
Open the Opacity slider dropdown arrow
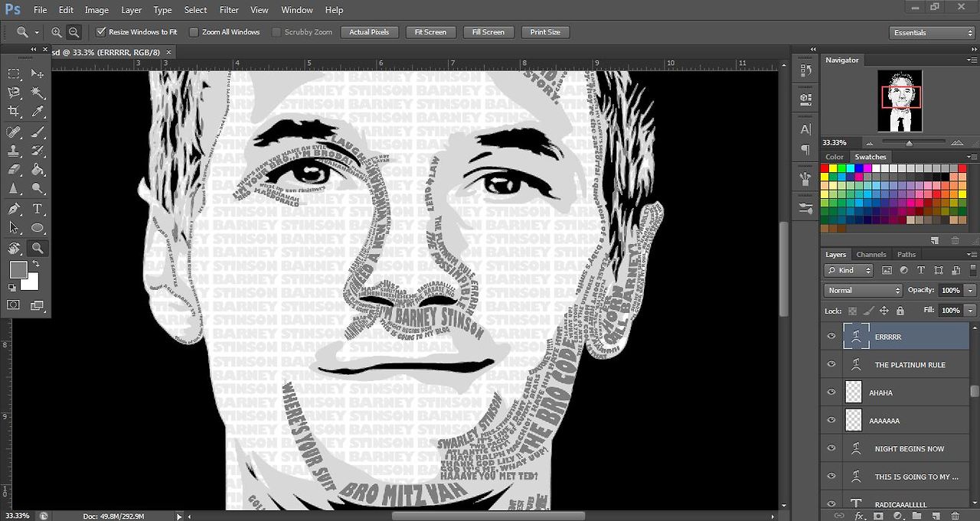click(970, 291)
